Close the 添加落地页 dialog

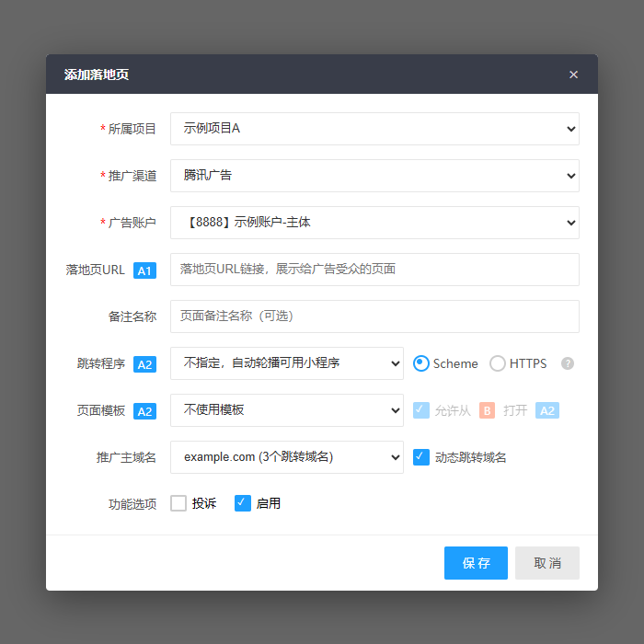point(573,75)
